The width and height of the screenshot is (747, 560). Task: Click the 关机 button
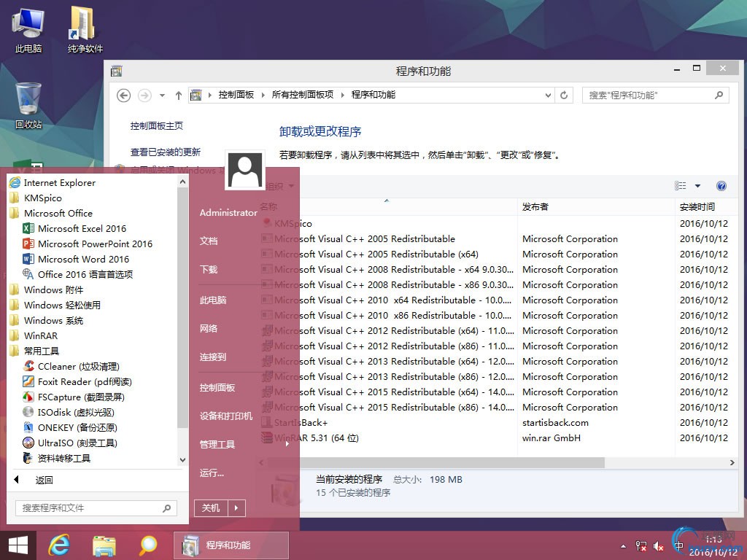[211, 508]
